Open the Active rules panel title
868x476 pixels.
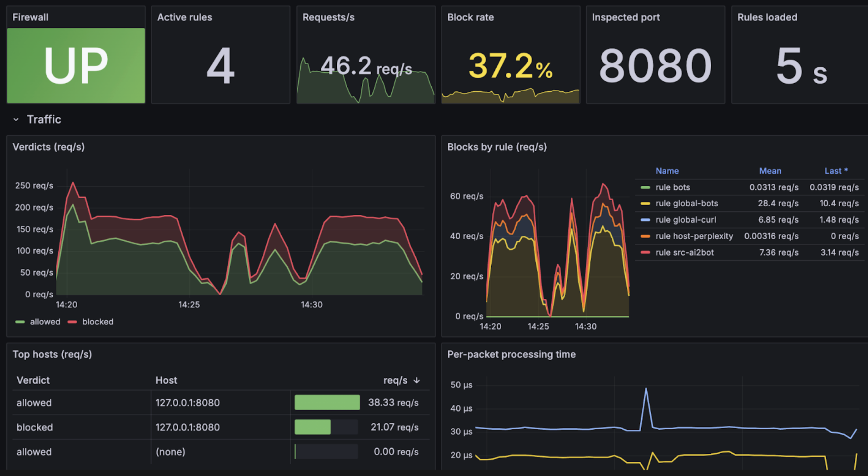coord(185,17)
